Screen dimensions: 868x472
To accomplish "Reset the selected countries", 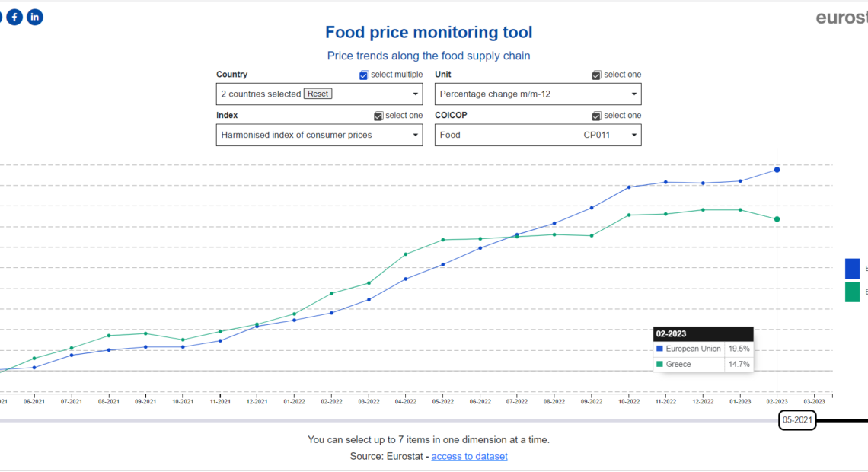I will [x=318, y=94].
